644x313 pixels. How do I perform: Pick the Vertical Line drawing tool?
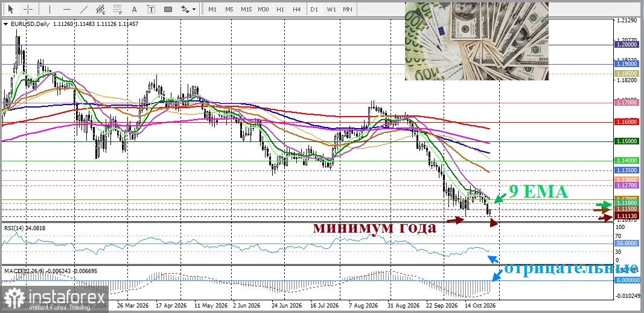(49, 8)
